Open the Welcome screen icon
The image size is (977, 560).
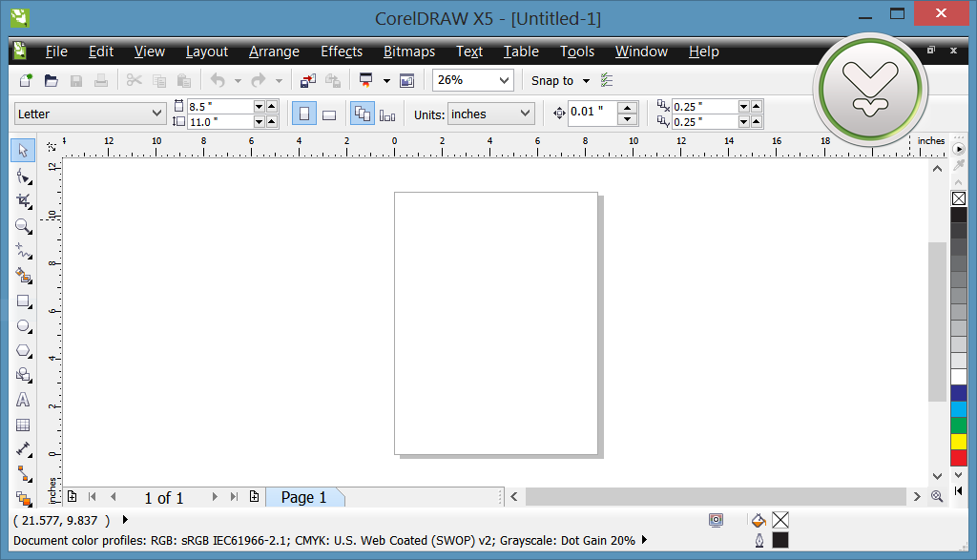point(406,80)
